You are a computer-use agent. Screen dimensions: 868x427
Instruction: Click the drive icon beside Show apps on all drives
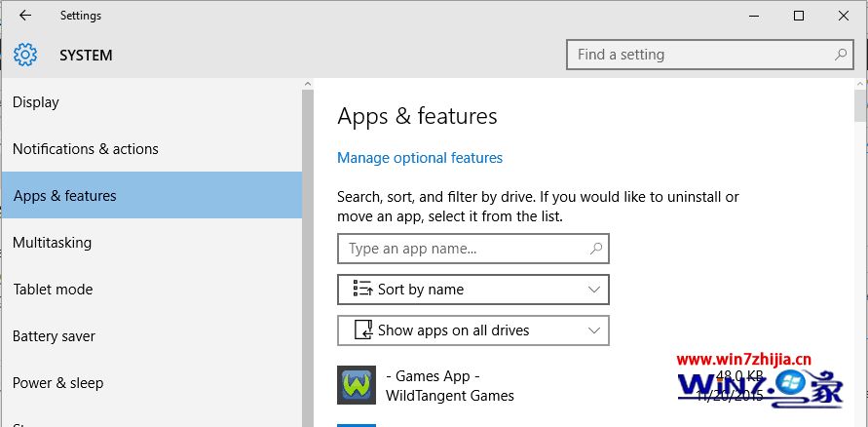click(363, 330)
